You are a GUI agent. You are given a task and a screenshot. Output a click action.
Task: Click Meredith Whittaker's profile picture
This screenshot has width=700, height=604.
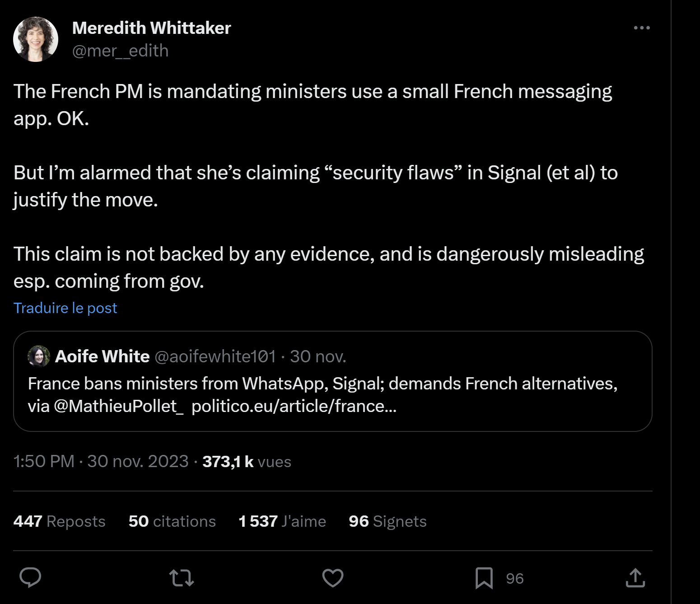36,39
